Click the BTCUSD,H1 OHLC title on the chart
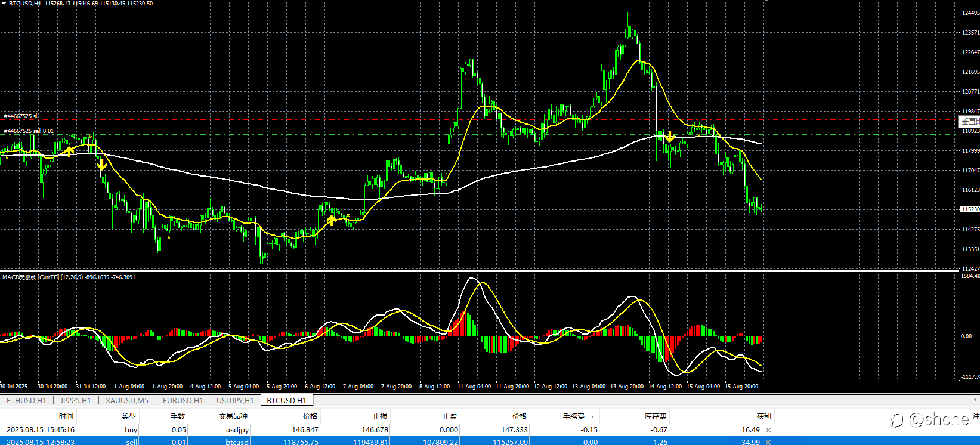This screenshot has width=980, height=445. 81,4
